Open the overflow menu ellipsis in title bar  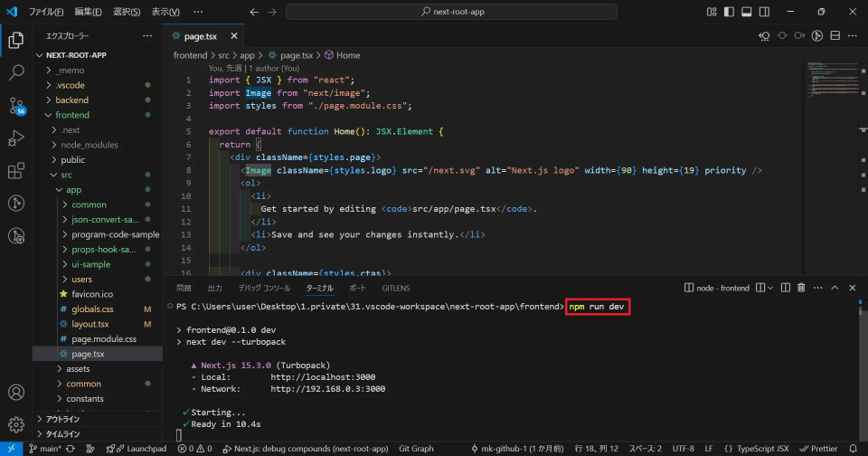click(x=198, y=12)
